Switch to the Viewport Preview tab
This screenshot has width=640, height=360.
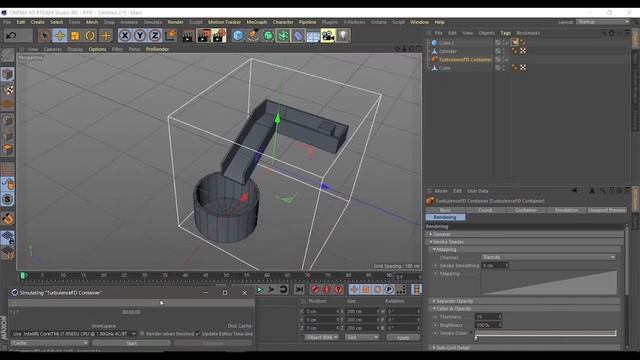pyautogui.click(x=607, y=210)
